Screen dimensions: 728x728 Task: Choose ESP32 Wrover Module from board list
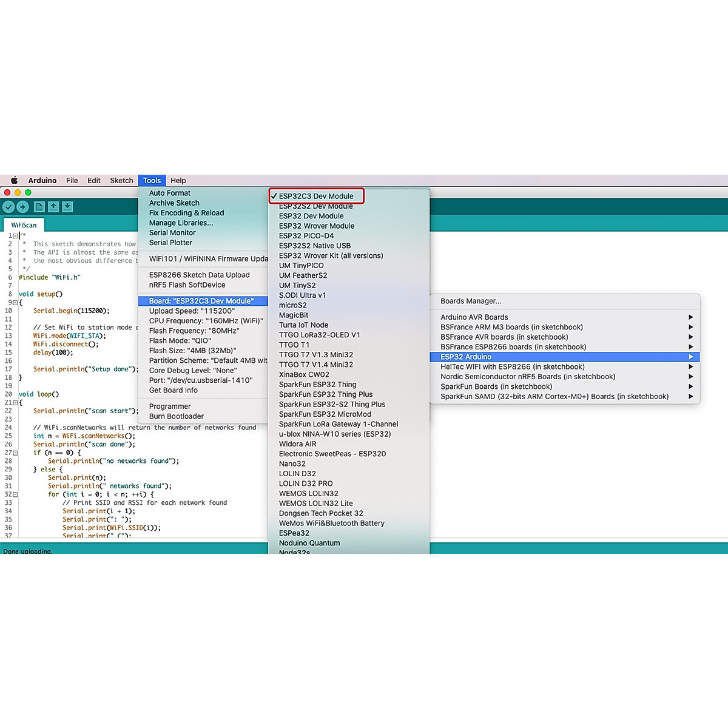click(x=316, y=226)
